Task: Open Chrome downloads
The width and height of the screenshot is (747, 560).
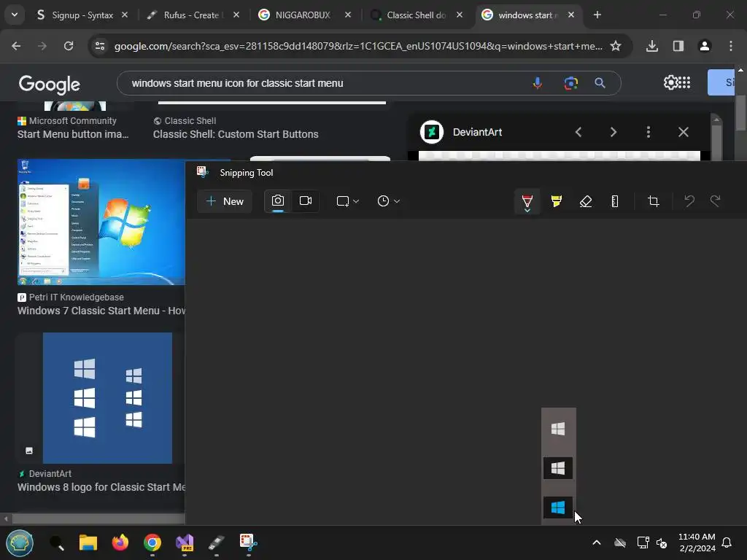Action: pyautogui.click(x=651, y=46)
